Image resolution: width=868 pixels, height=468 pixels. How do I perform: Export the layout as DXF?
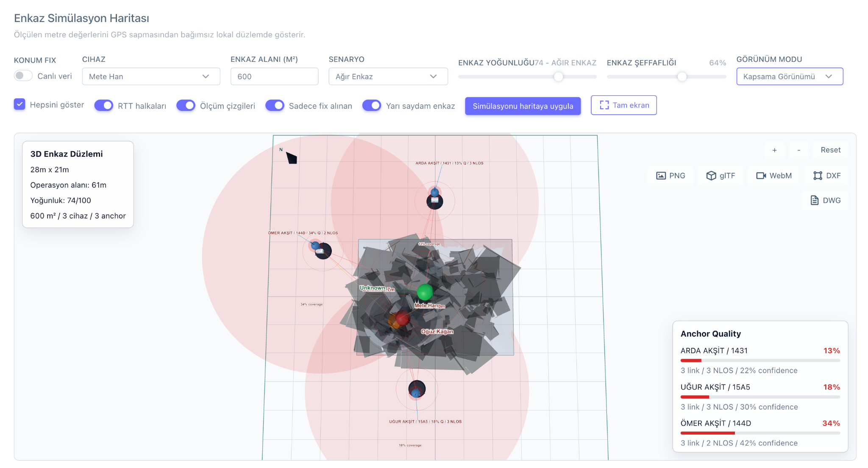pyautogui.click(x=827, y=176)
